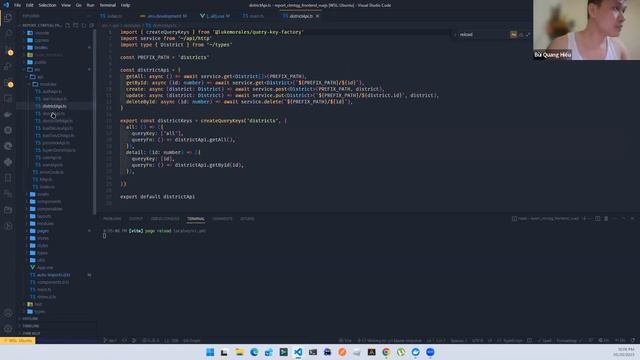
Task: Open districtApi.ts in the file tree
Action: pos(54,106)
